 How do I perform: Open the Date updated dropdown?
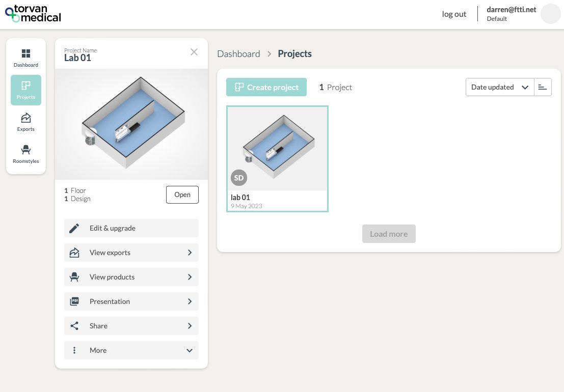(x=499, y=87)
